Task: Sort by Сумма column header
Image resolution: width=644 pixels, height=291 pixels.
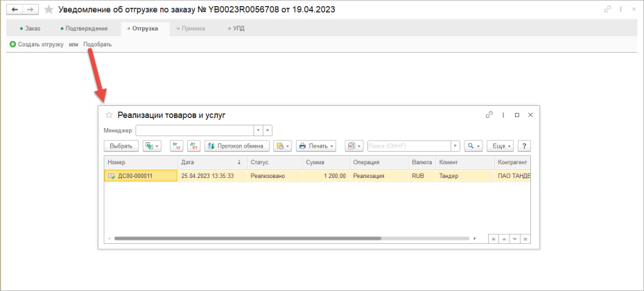Action: point(326,163)
